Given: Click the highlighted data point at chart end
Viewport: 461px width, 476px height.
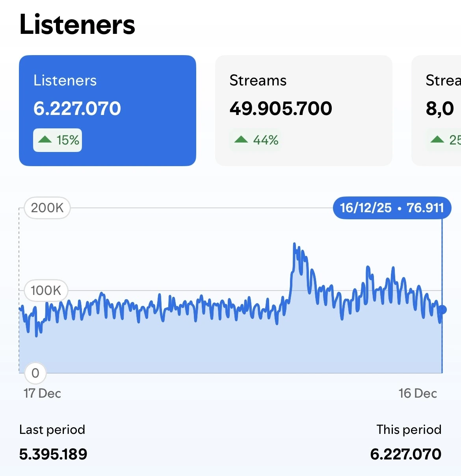Looking at the screenshot, I should tap(442, 310).
